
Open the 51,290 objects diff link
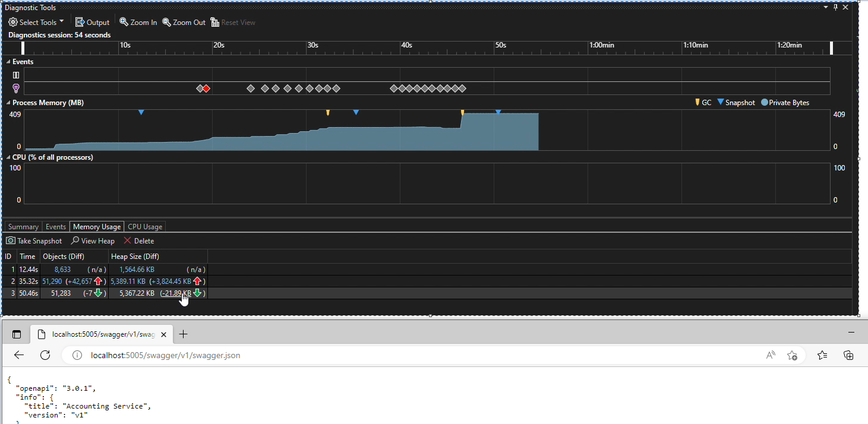tap(52, 281)
